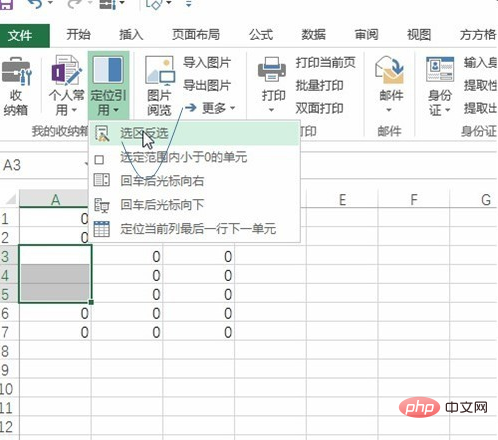Image resolution: width=498 pixels, height=440 pixels.
Task: Switch to the 开始 tab
Action: [78, 35]
